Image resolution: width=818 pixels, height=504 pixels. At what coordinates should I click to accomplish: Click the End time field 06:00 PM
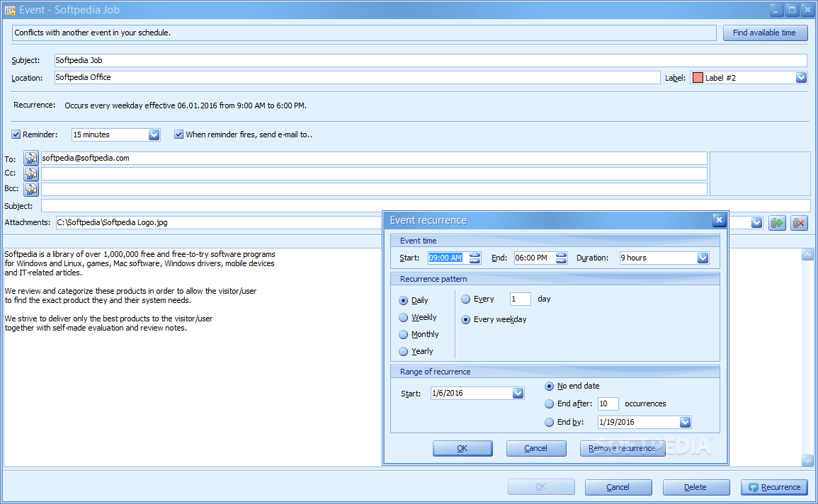coord(535,258)
